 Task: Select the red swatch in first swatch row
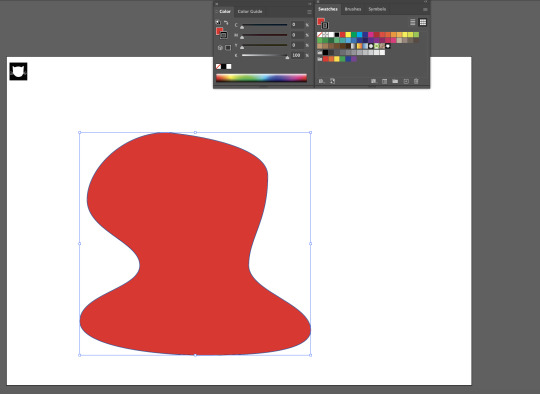pyautogui.click(x=342, y=34)
